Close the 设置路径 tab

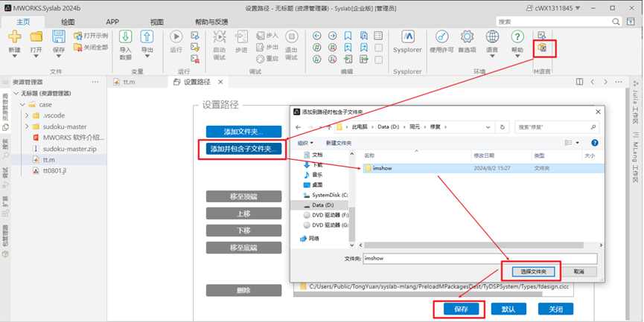(x=220, y=82)
